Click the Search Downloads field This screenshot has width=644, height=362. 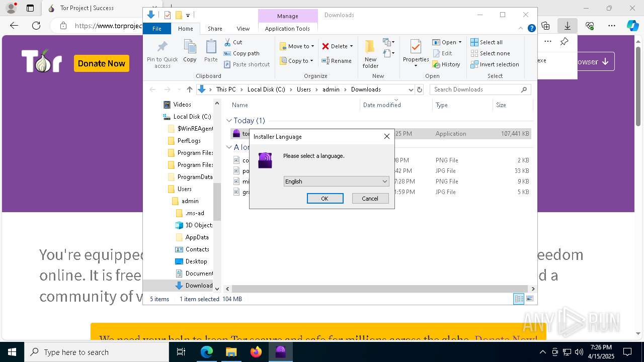click(480, 89)
